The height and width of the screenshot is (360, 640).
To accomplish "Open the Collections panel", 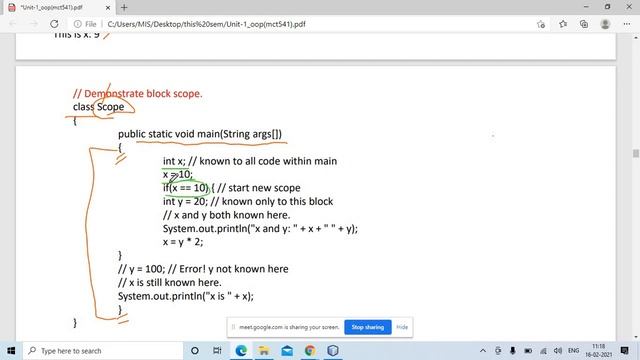I will [584, 24].
